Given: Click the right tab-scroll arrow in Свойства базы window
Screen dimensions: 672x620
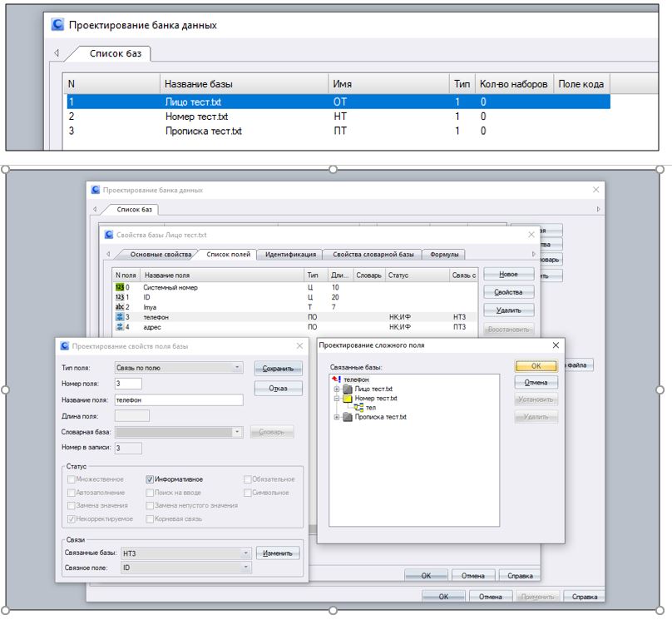Looking at the screenshot, I should 534,255.
